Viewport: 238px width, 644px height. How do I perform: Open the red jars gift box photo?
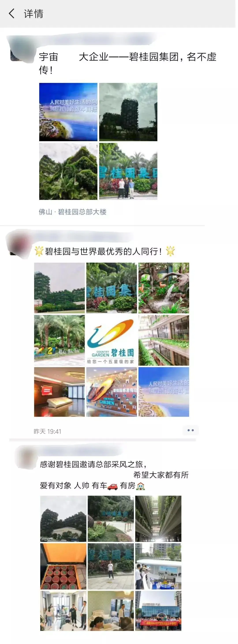[63, 566]
